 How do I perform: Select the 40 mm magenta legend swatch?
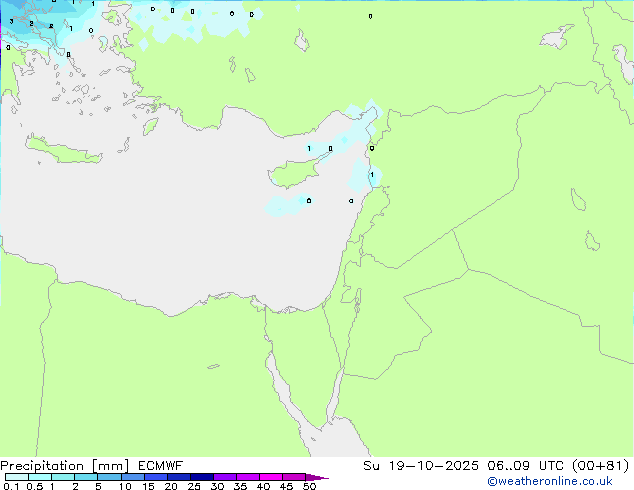(x=271, y=477)
